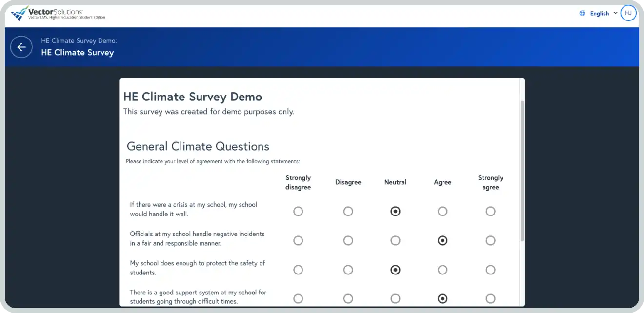Select Disagree for crisis handling statement
The height and width of the screenshot is (313, 644).
[348, 211]
